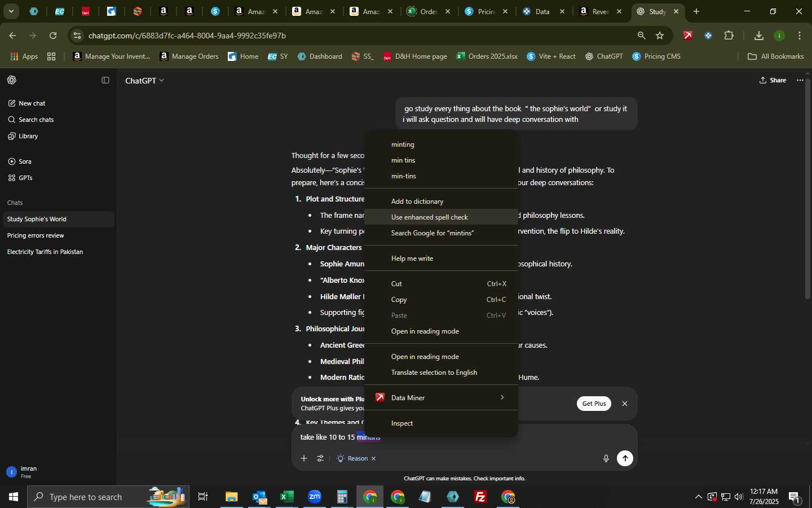Viewport: 812px width, 508px height.
Task: Open the Apps bookmark shortcut
Action: [x=24, y=56]
